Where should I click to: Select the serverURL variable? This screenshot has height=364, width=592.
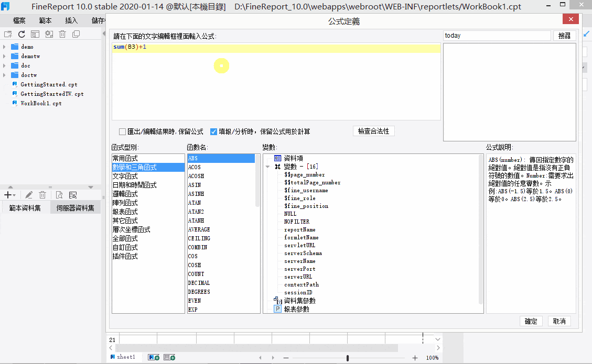click(x=298, y=277)
